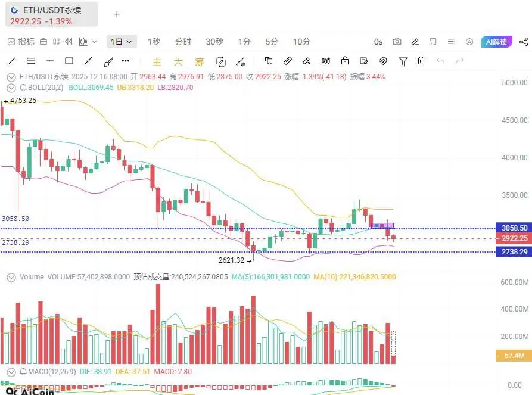Select the eraser tool icon
Viewport: 532px width, 395px height.
coord(306,61)
